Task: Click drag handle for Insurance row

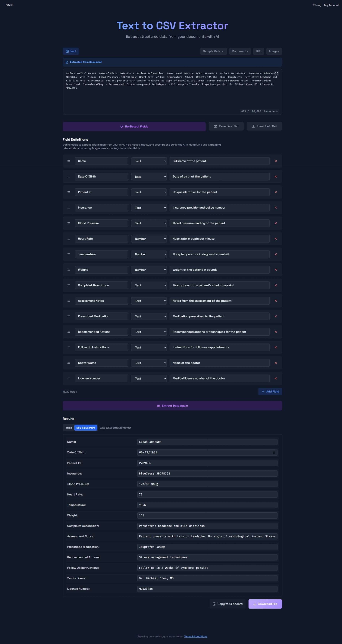Action: pos(69,207)
